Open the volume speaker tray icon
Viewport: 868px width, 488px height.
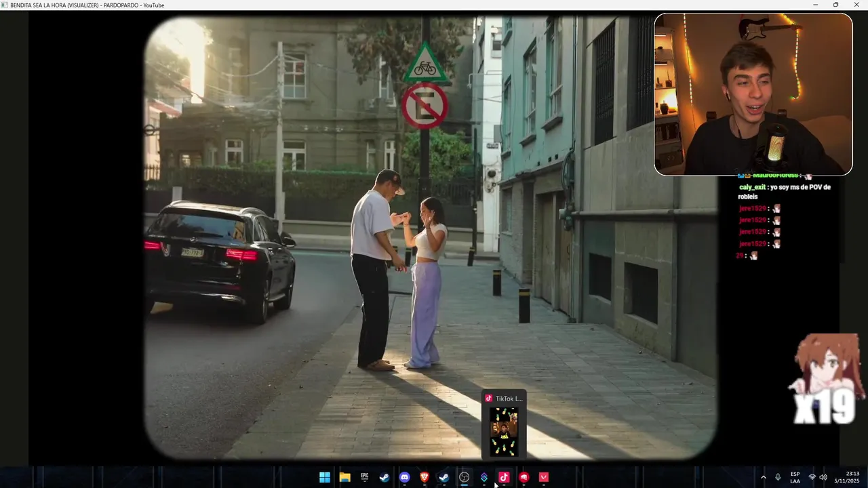tap(823, 477)
